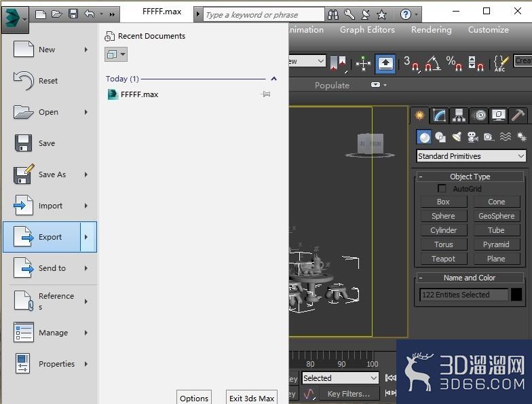This screenshot has width=532, height=404.
Task: Select the Geometry category sphere icon
Action: point(424,137)
